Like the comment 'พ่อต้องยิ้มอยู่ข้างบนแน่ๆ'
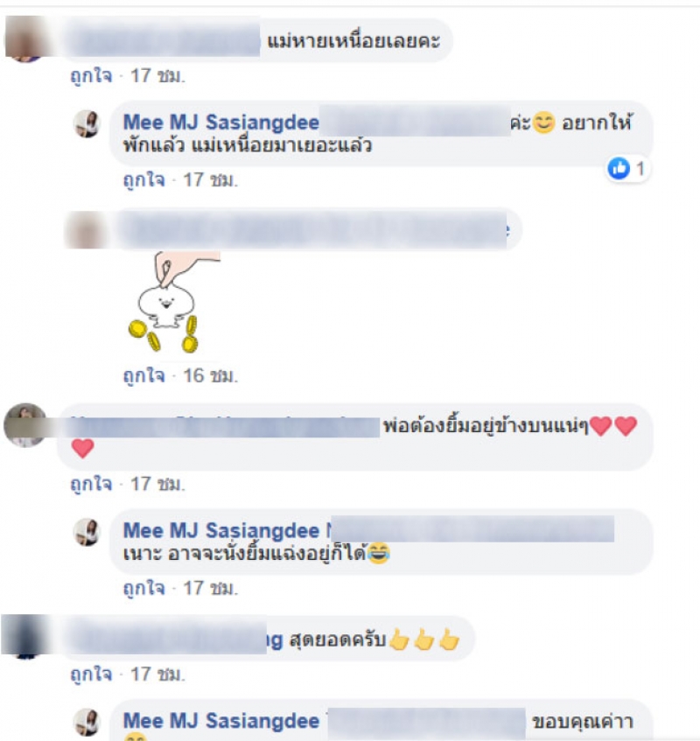The image size is (700, 741). (91, 484)
